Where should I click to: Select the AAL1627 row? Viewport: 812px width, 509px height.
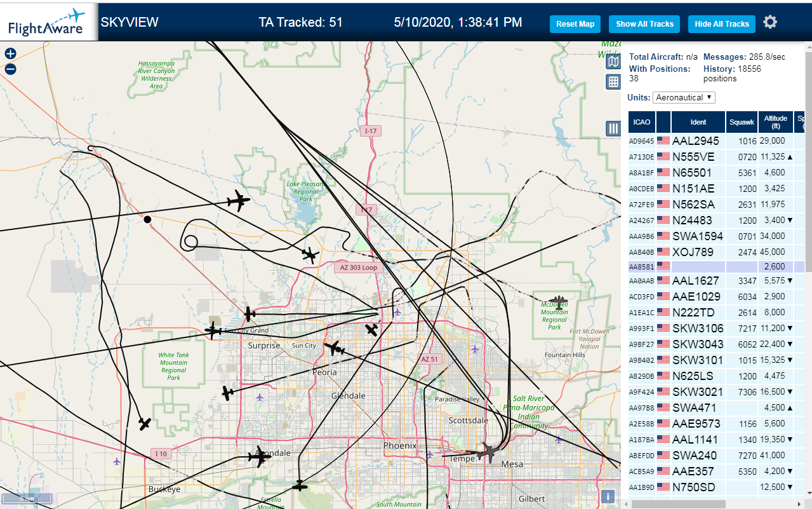pos(716,280)
